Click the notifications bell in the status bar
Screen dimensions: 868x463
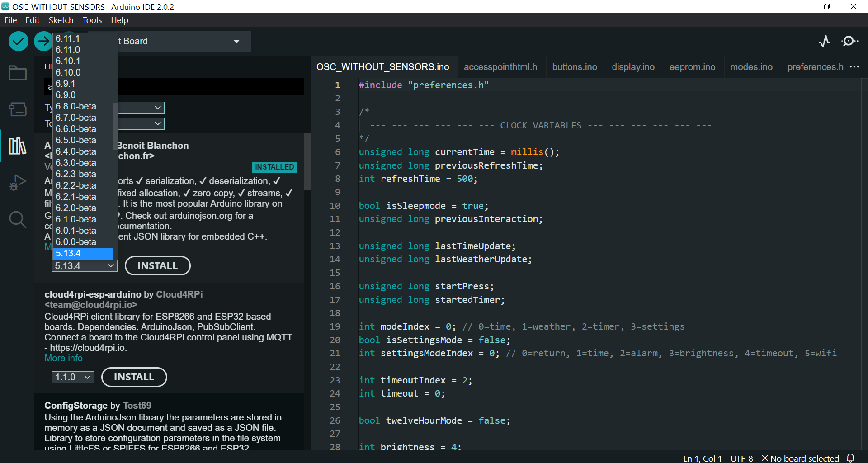[851, 458]
